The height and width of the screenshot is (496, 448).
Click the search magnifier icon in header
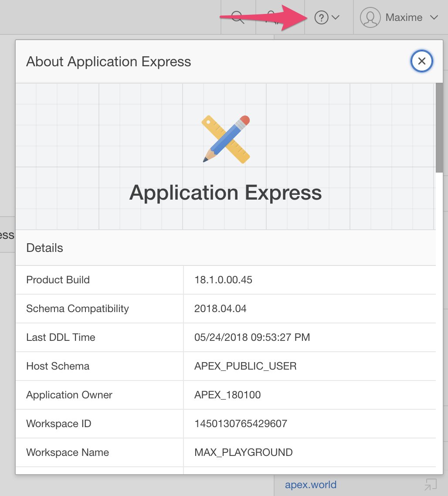pos(238,17)
